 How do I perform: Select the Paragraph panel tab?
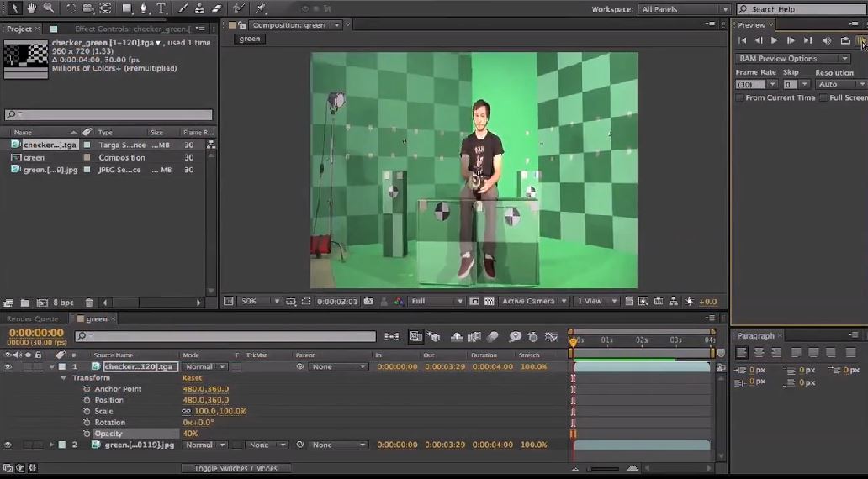click(755, 336)
